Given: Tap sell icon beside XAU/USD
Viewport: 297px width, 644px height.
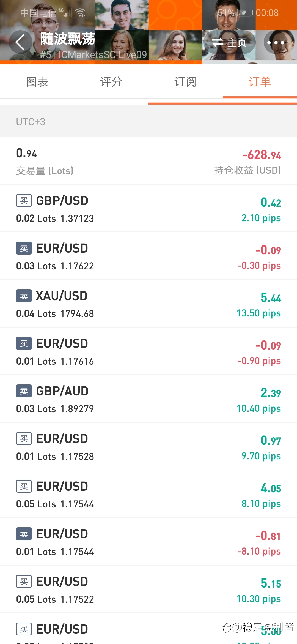Looking at the screenshot, I should click(24, 296).
